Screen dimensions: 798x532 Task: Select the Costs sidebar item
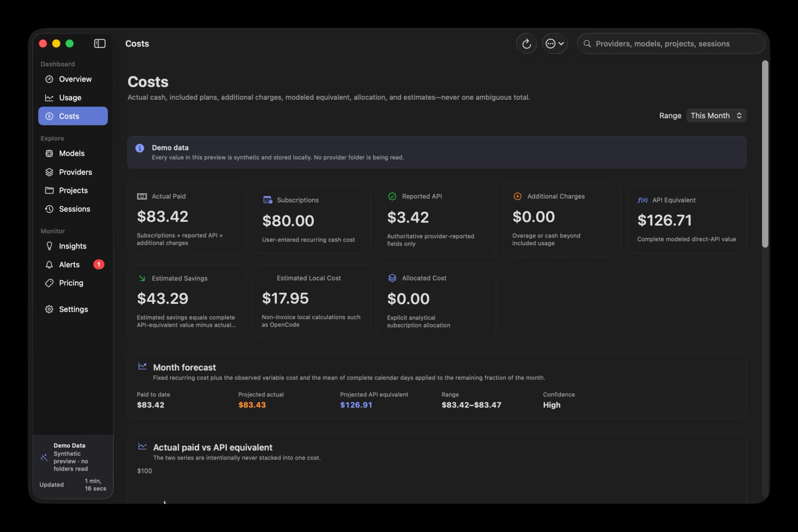pyautogui.click(x=73, y=116)
